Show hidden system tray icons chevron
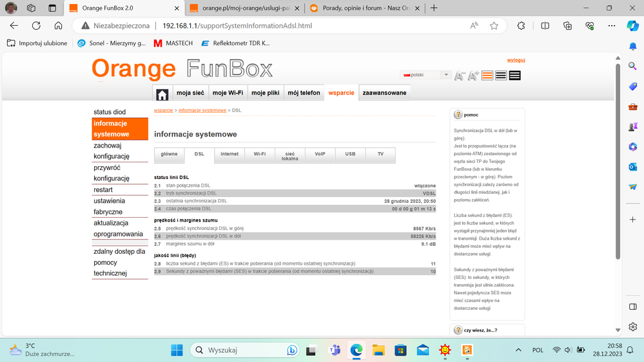 click(518, 350)
